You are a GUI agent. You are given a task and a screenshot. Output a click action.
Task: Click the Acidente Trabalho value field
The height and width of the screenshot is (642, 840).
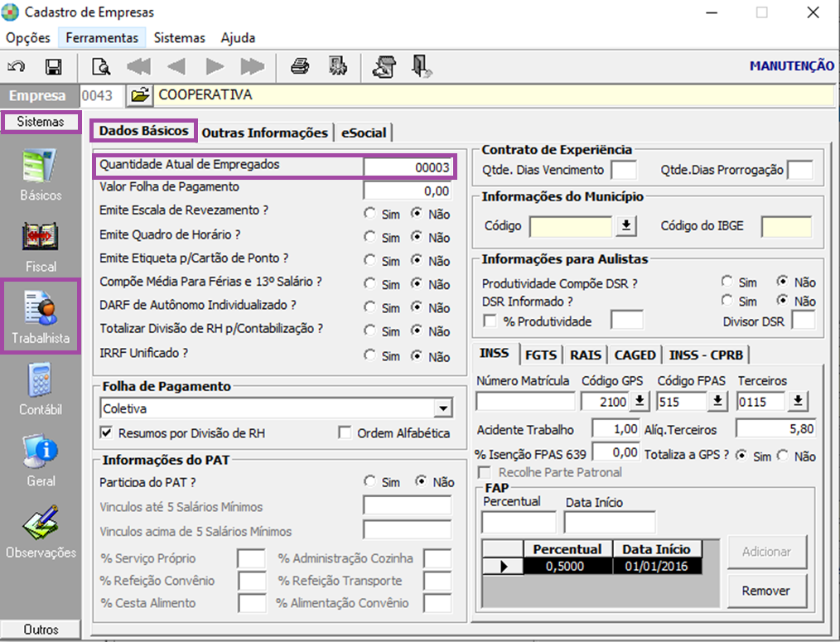click(616, 429)
